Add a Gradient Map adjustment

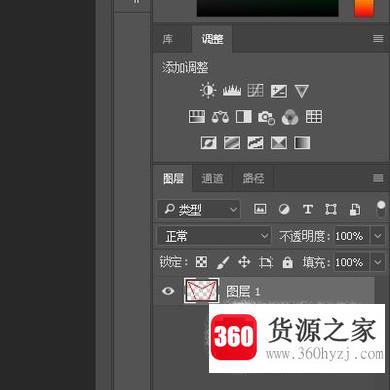pos(302,143)
